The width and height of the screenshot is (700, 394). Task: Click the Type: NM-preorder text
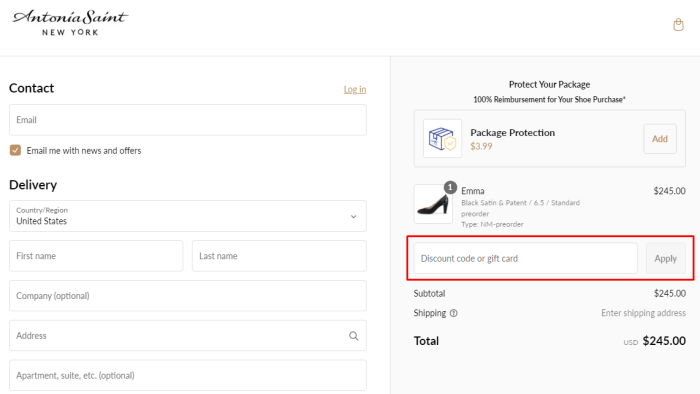pyautogui.click(x=492, y=224)
